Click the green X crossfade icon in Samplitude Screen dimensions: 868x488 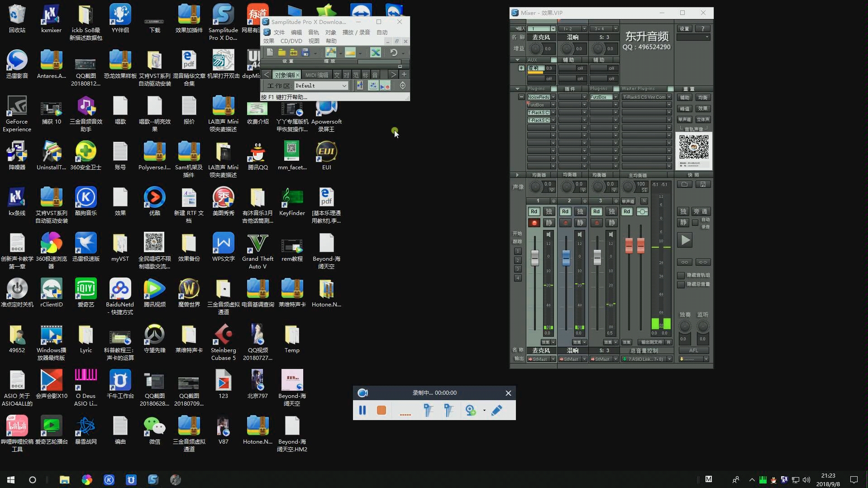[x=375, y=53]
